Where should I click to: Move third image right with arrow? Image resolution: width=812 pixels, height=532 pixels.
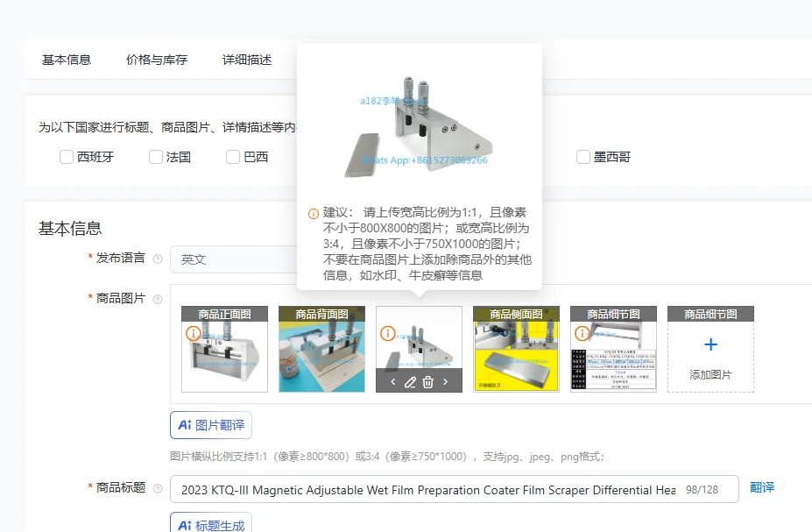[445, 382]
